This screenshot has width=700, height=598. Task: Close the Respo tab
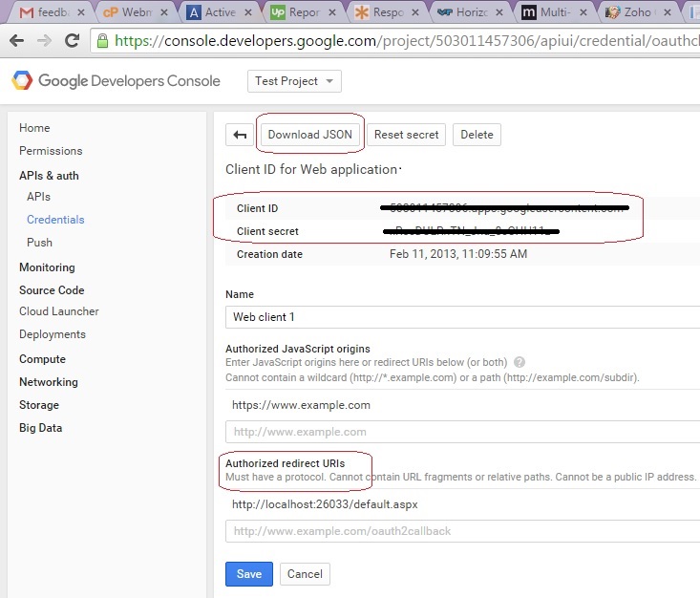[415, 12]
